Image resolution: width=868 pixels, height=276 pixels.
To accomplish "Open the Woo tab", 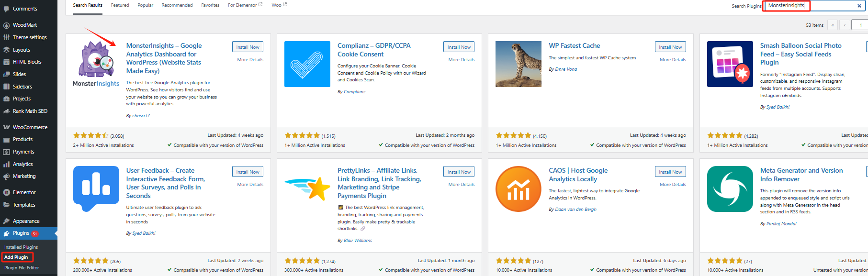I will point(279,5).
